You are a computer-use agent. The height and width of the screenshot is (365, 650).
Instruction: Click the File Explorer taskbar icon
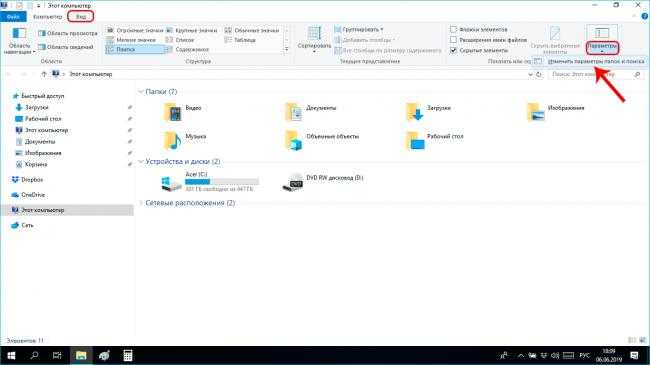coord(81,355)
